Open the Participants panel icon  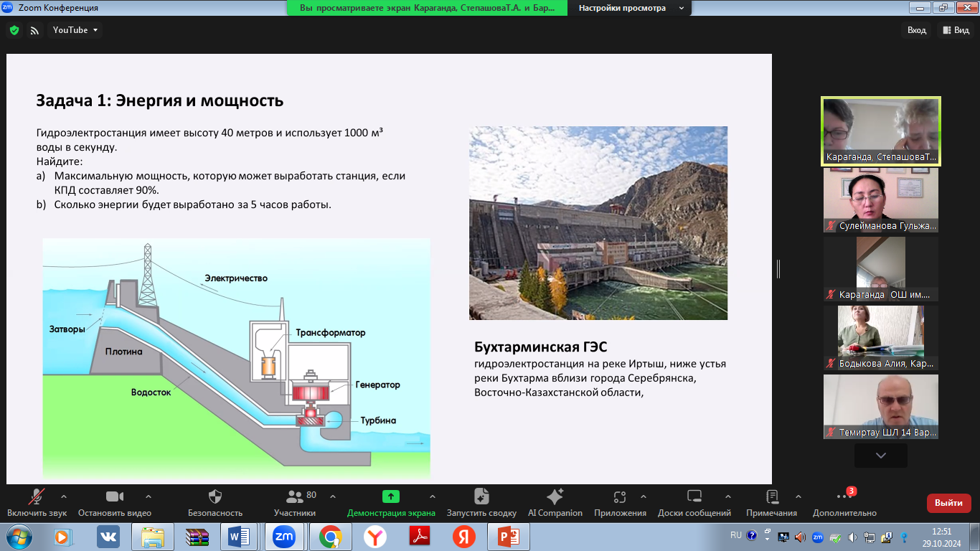point(294,497)
